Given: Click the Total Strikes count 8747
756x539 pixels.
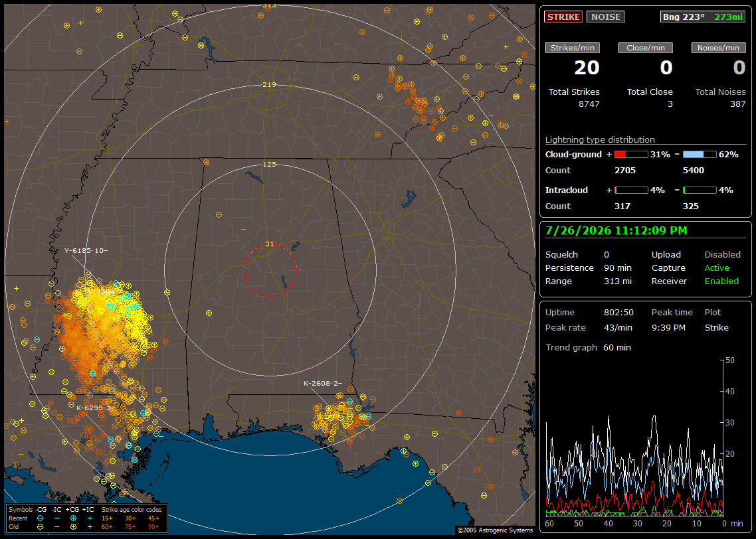Looking at the screenshot, I should tap(589, 104).
